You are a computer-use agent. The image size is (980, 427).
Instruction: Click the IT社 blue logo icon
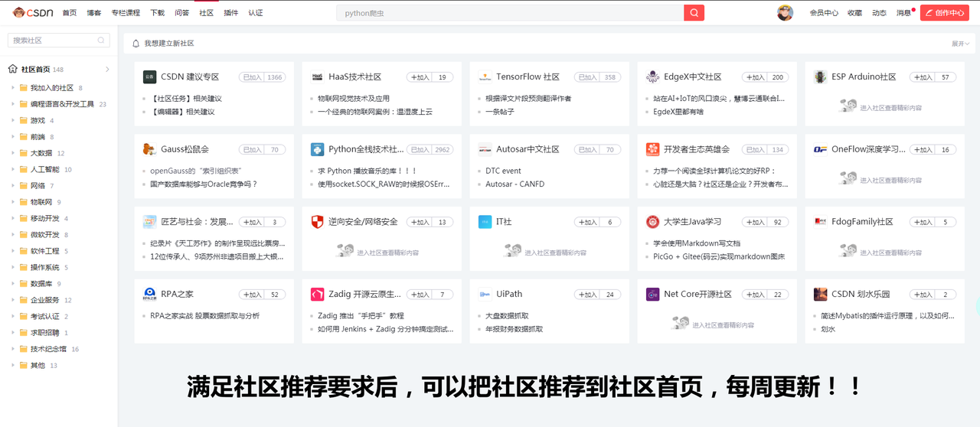coord(485,222)
